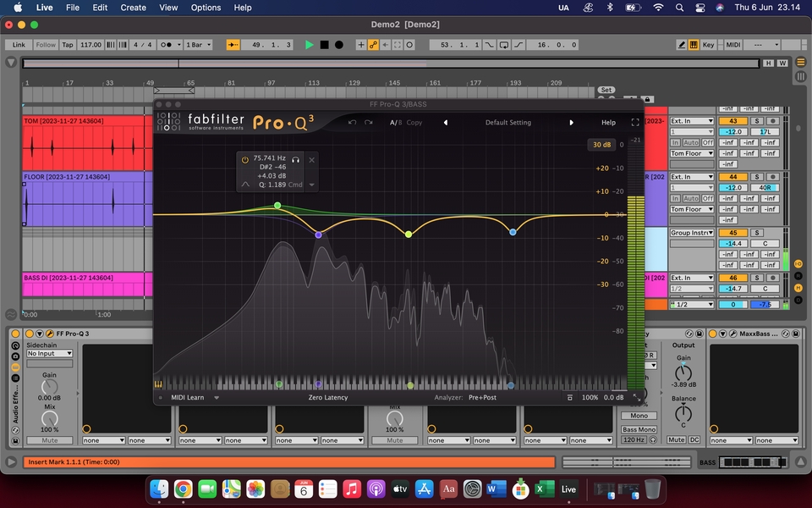Viewport: 812px width, 508px height.
Task: Click the Link button
Action: point(19,45)
